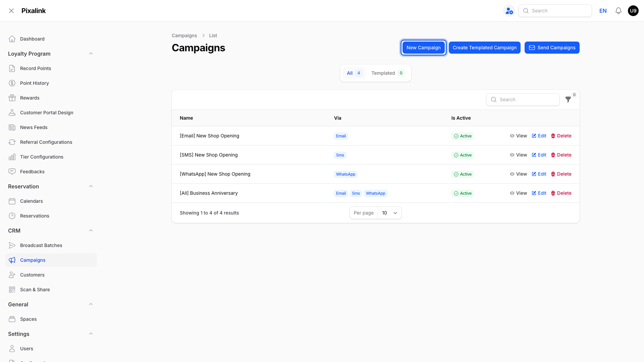Click the News Feeds newspaper icon
The height and width of the screenshot is (362, 644).
(x=12, y=127)
